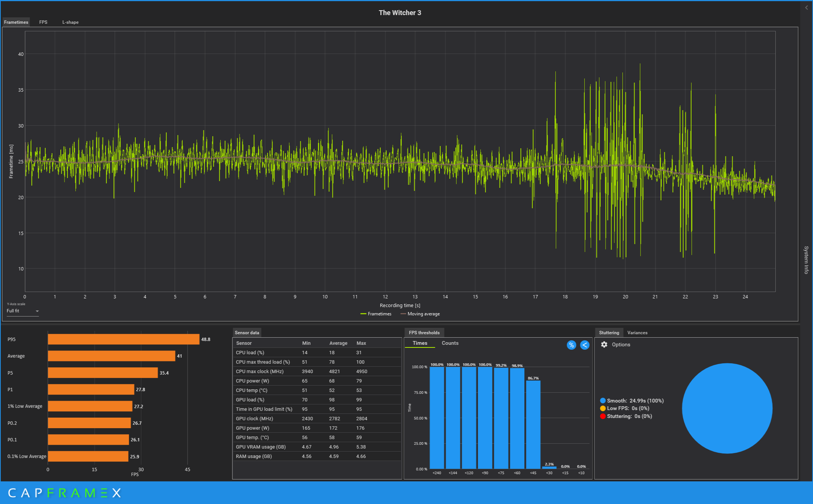This screenshot has height=504, width=813.
Task: Click the red Stuttering legend dot
Action: click(x=602, y=416)
